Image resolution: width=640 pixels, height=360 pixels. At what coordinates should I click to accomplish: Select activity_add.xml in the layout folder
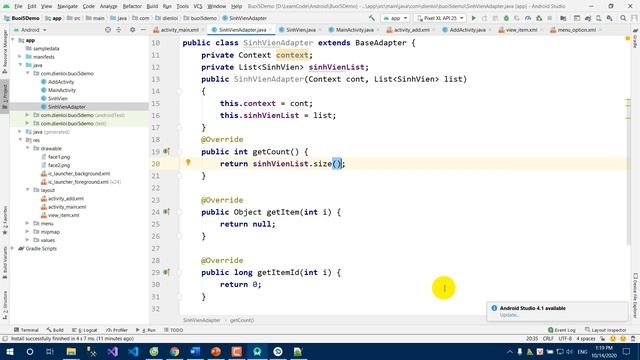pos(66,198)
